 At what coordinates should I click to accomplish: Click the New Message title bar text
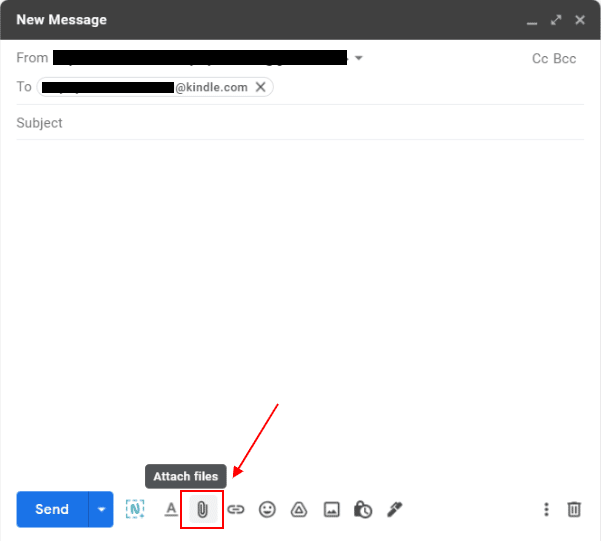(x=61, y=20)
